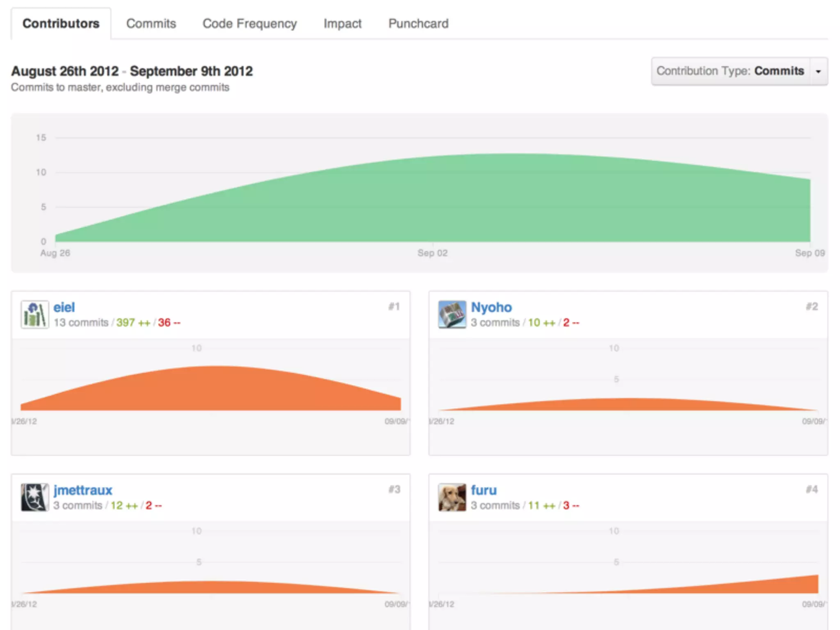Visit the furu username link
Screen dimensions: 840x630
coord(484,490)
